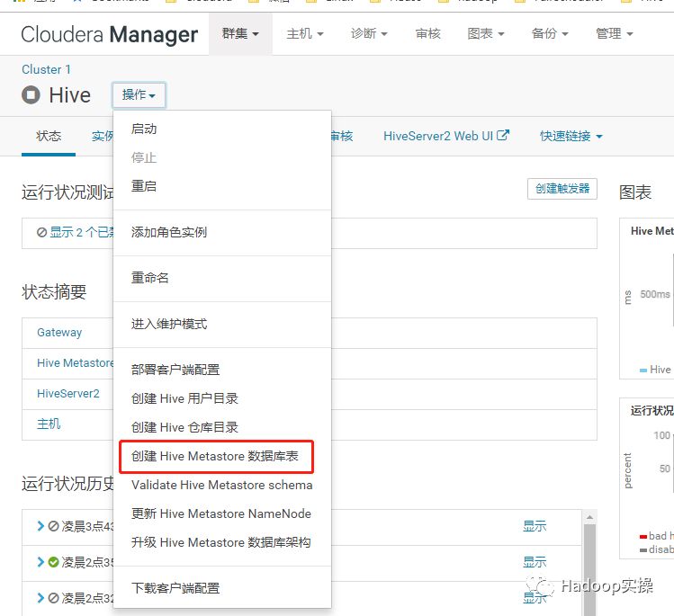Screen dimensions: 674x616
Task: Click the Hive stopped status icon
Action: 31,95
